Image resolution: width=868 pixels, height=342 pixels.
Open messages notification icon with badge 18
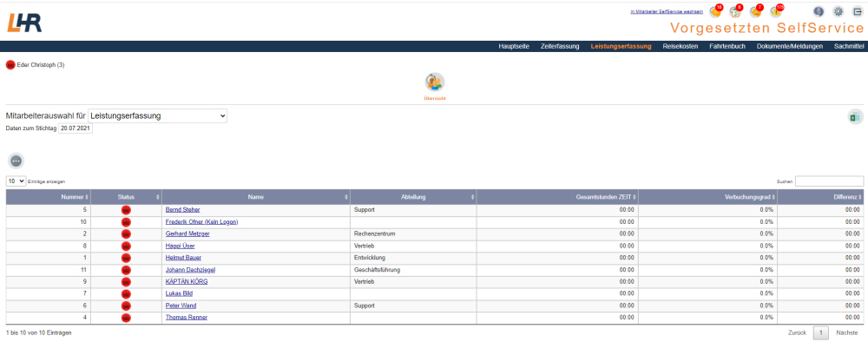pyautogui.click(x=715, y=11)
